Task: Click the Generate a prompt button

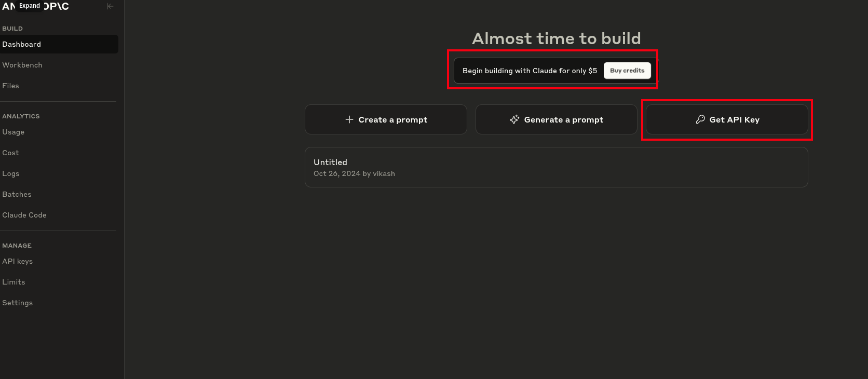Action: pyautogui.click(x=557, y=119)
